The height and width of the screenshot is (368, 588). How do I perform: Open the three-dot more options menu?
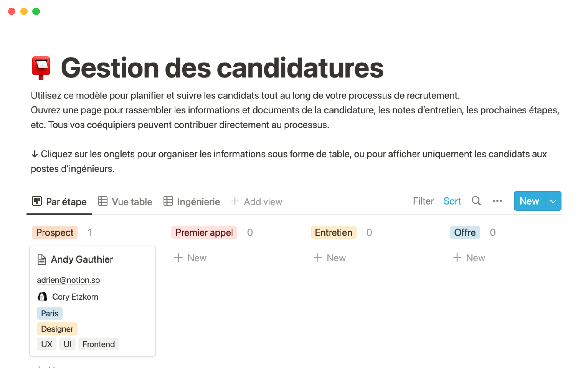497,201
